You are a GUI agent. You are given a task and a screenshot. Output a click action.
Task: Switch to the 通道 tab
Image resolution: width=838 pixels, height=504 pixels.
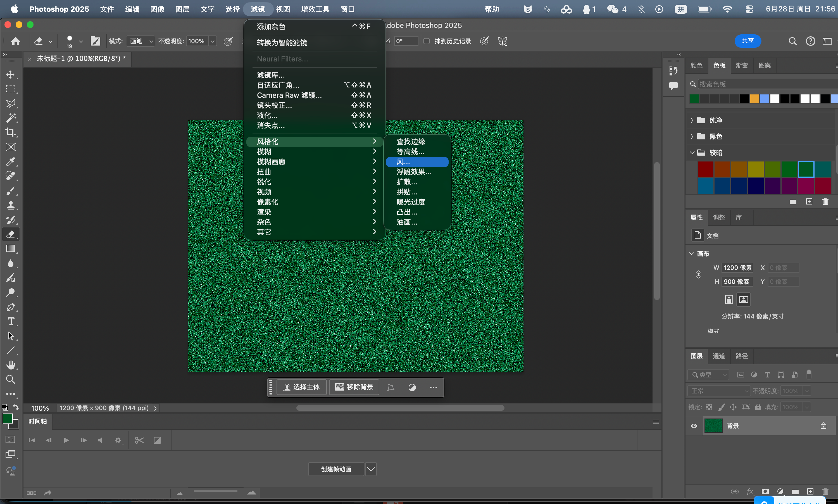718,356
